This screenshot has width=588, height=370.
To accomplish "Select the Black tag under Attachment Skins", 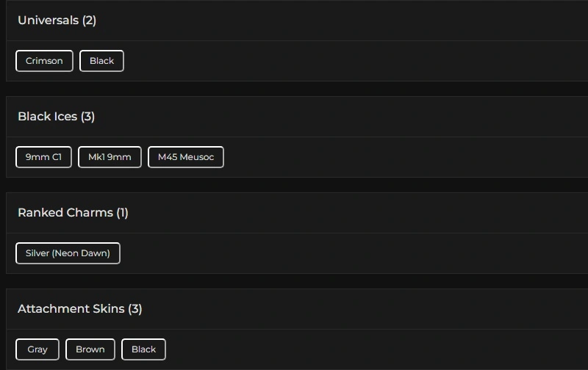I will 143,349.
